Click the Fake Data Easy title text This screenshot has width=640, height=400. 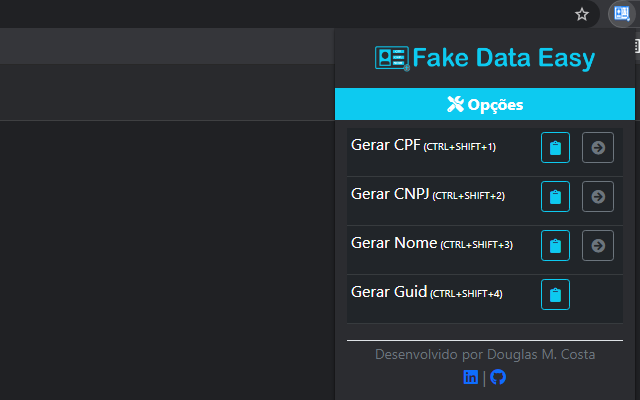pyautogui.click(x=504, y=58)
